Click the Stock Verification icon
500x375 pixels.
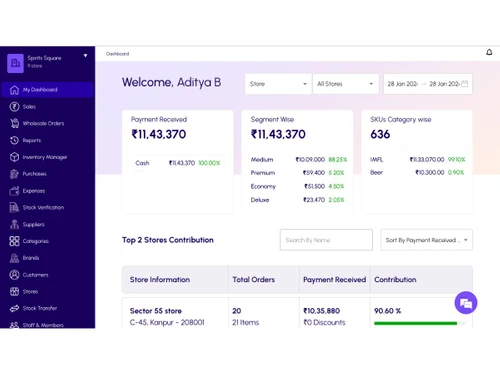tap(14, 207)
